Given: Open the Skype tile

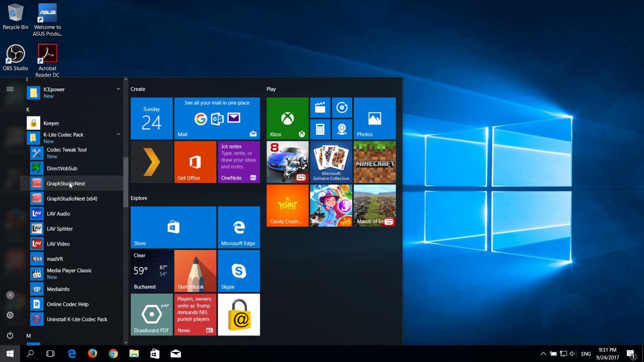Looking at the screenshot, I should click(x=239, y=271).
